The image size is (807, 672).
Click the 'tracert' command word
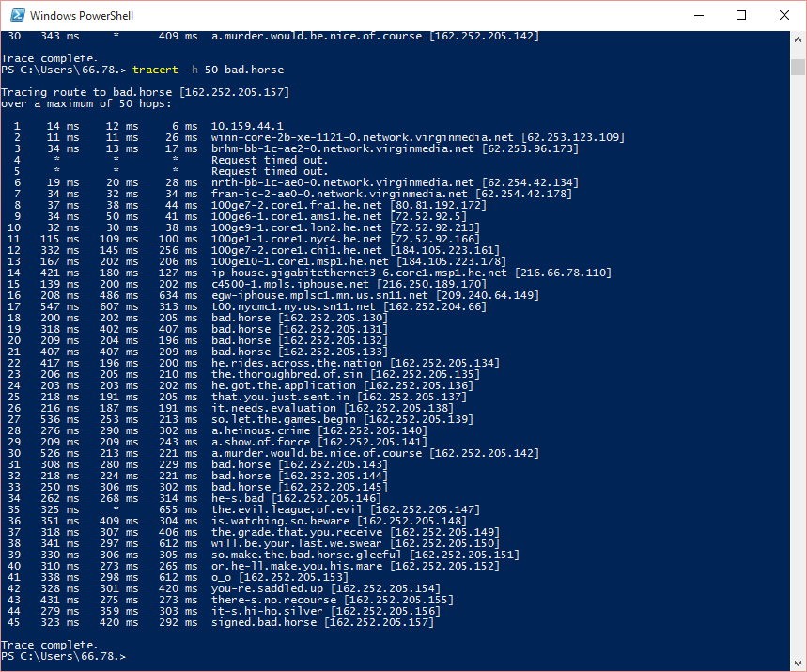pos(155,70)
